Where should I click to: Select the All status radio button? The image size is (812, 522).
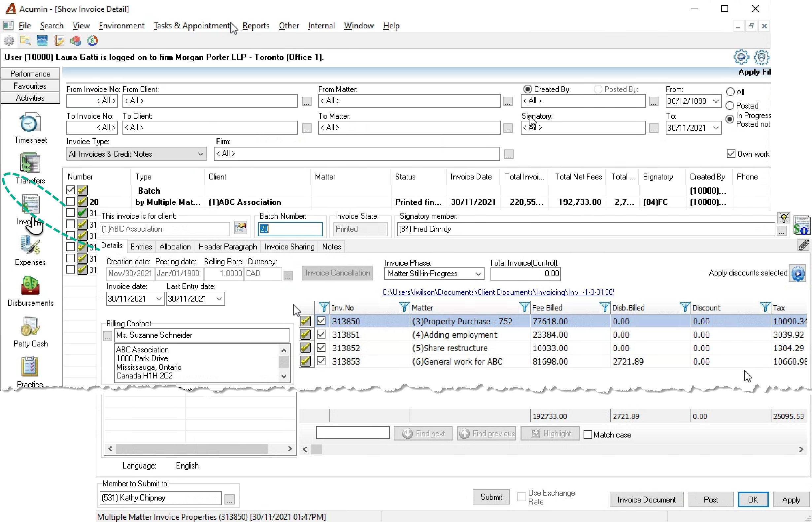coord(730,92)
